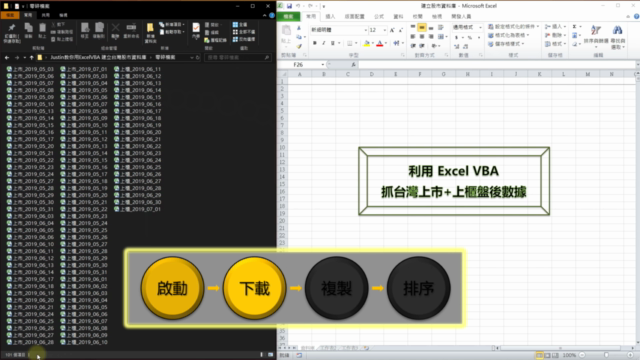
Task: Click 反向選擇 in the Explorer ribbon
Action: [x=244, y=39]
